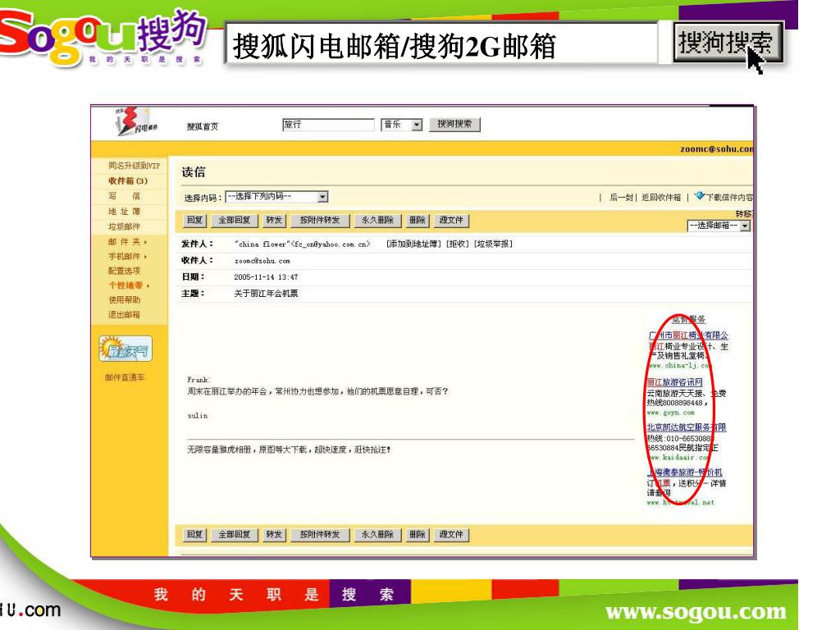Open 垃圾邮件 folder in the sidebar

coord(124,226)
